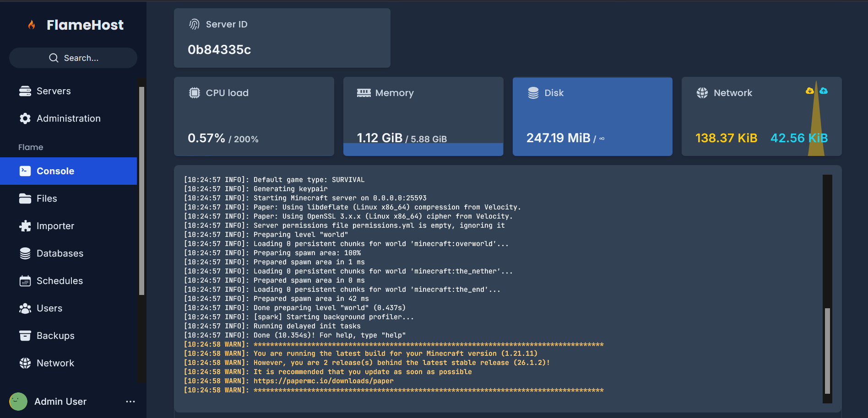
Task: Click the Server ID fingerprint icon
Action: [195, 24]
